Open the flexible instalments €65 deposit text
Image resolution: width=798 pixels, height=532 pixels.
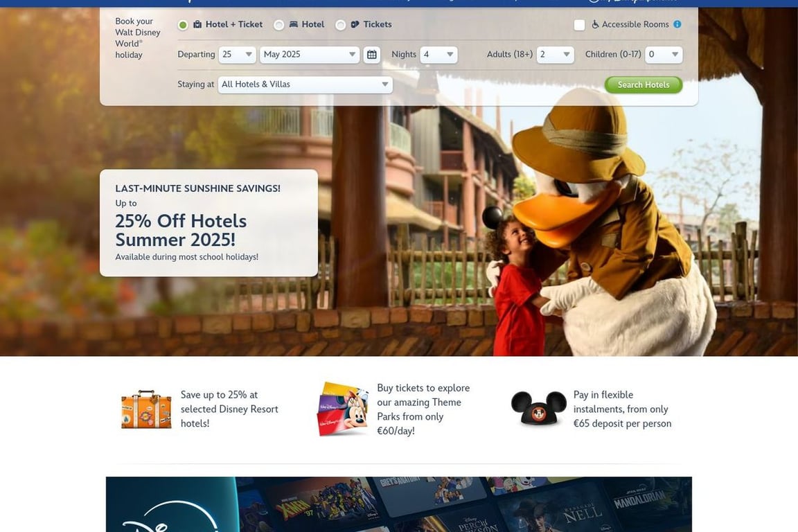point(623,409)
